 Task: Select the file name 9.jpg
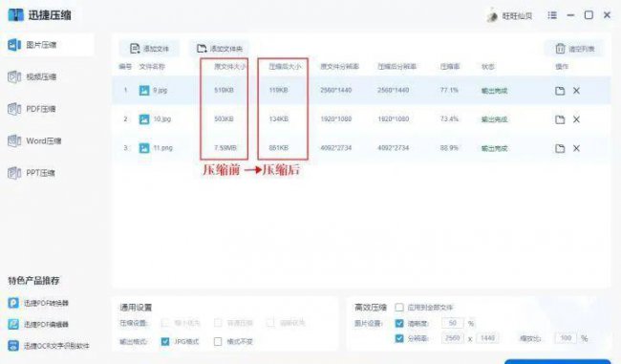coord(160,91)
